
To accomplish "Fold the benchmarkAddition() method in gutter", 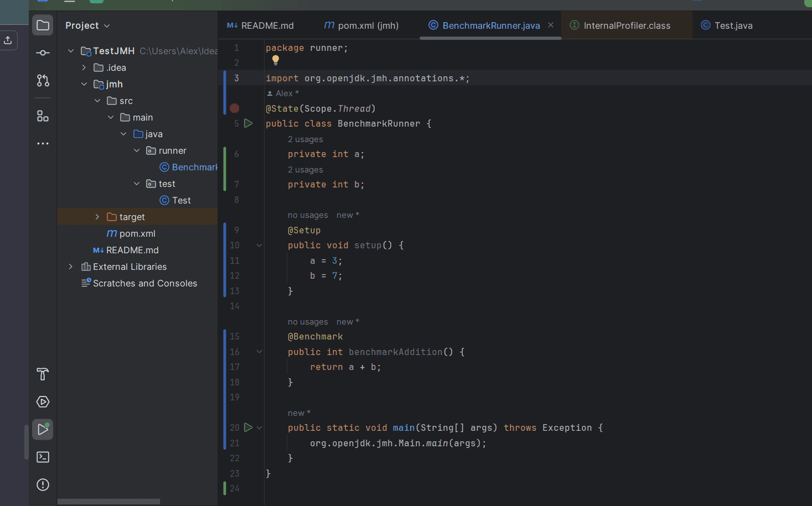I will (x=259, y=352).
